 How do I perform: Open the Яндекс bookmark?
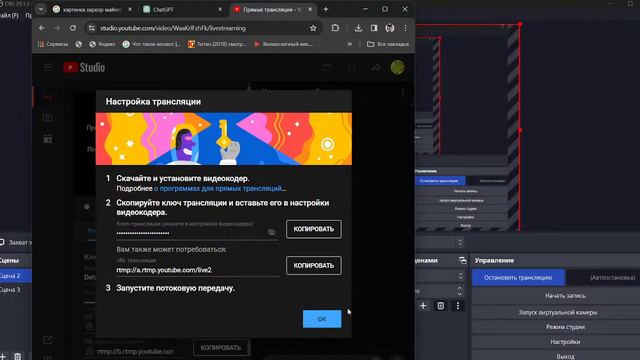pos(102,44)
